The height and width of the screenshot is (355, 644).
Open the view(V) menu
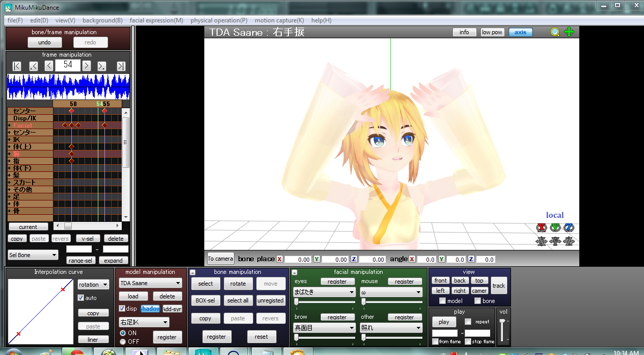click(65, 20)
